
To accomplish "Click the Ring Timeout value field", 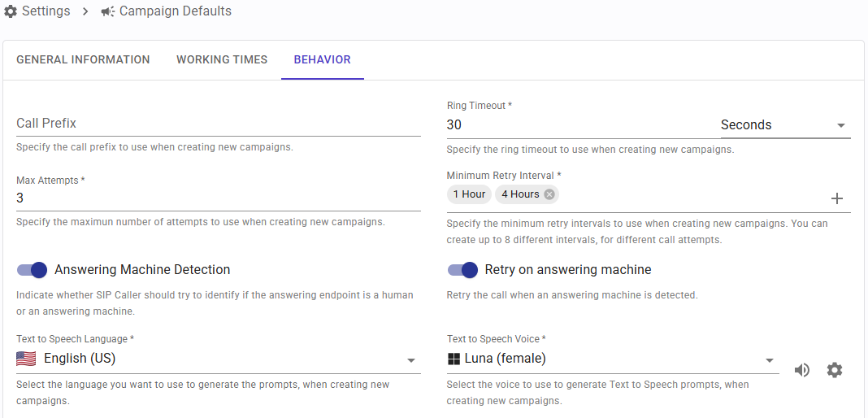I will click(x=577, y=125).
